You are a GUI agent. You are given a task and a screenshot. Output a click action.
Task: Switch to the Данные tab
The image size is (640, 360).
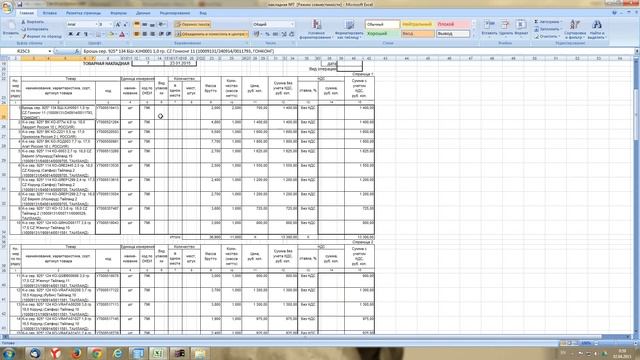143,13
